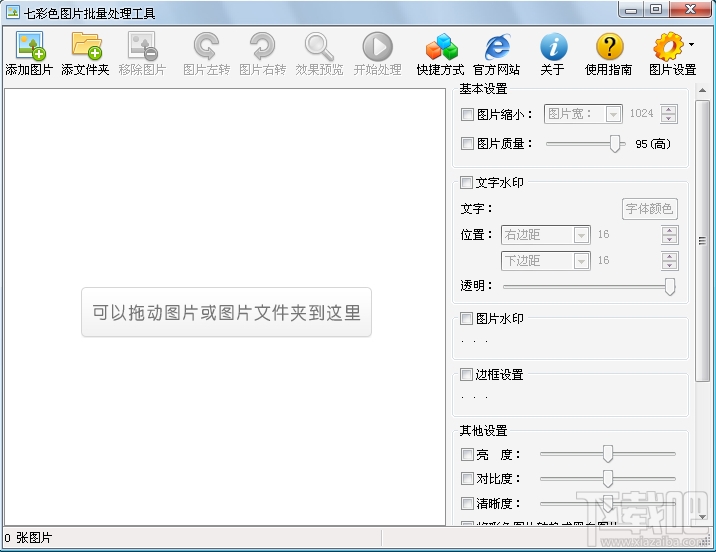Screen dimensions: 716x552
Task: Open the 右边距 position dropdown
Action: (x=546, y=235)
